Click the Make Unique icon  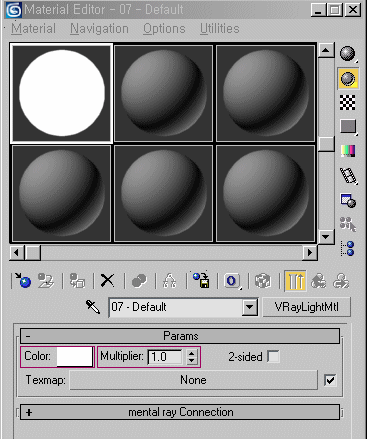click(x=170, y=280)
